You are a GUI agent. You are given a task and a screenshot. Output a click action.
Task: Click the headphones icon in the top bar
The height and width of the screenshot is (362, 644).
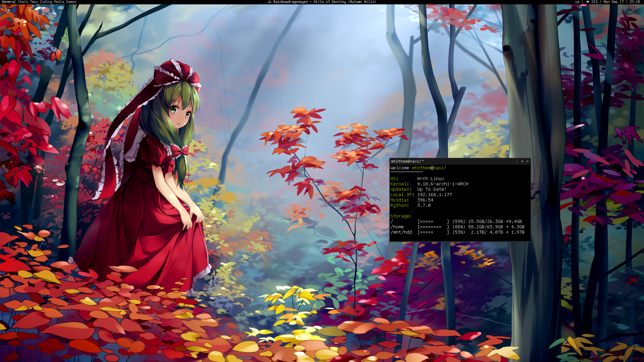pos(270,2)
